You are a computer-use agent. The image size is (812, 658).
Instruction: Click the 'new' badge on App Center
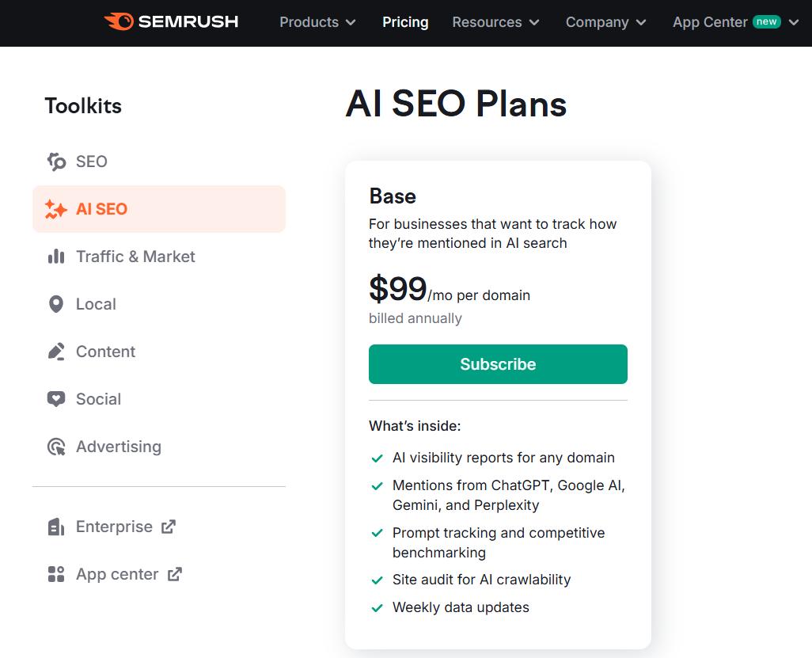point(766,22)
